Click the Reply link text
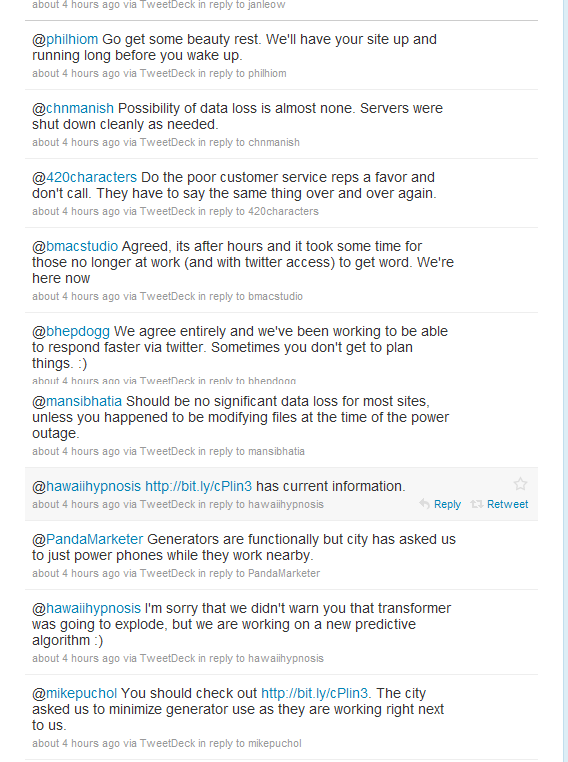Viewport: 568px width, 762px height. (x=447, y=504)
